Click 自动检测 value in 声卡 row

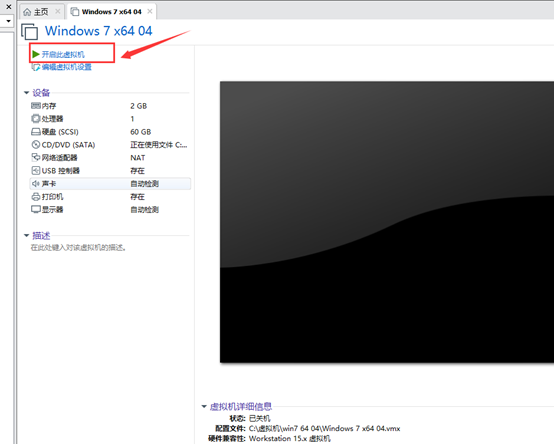coord(145,184)
